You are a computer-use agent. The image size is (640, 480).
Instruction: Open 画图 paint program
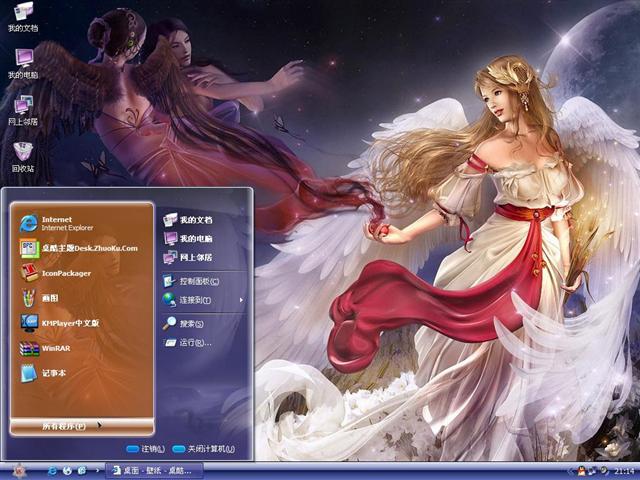click(x=82, y=298)
